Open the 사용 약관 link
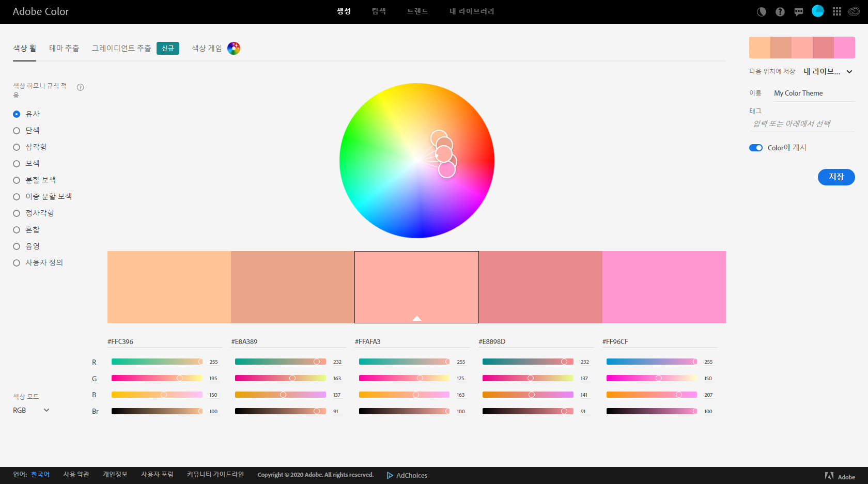The height and width of the screenshot is (484, 868). 76,474
